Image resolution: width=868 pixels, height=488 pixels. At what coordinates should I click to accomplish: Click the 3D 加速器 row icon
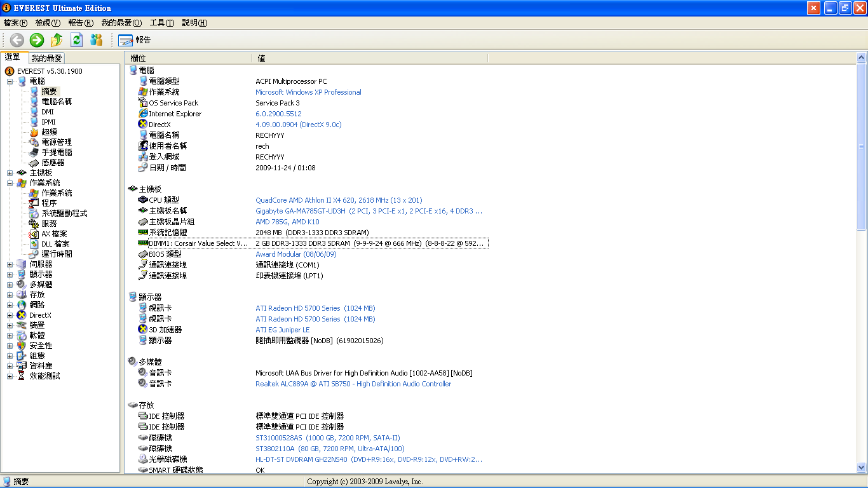pyautogui.click(x=143, y=330)
